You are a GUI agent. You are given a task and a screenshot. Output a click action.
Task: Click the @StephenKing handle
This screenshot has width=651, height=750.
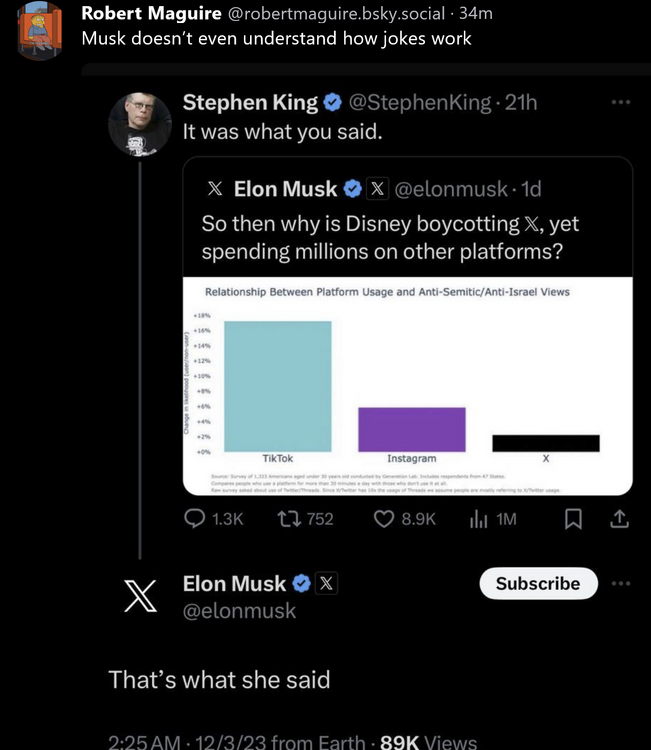click(418, 102)
